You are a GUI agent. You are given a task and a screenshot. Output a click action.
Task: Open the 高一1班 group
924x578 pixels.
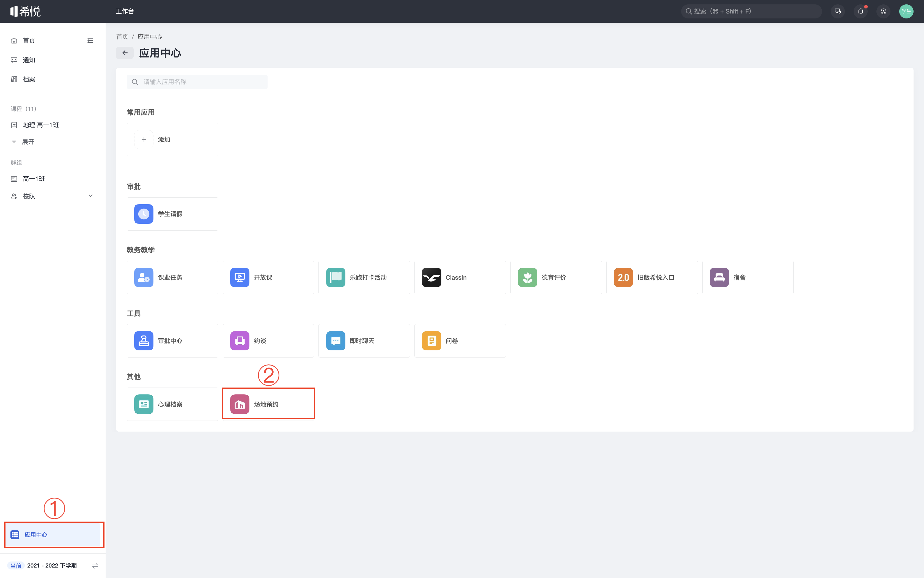[x=34, y=179]
